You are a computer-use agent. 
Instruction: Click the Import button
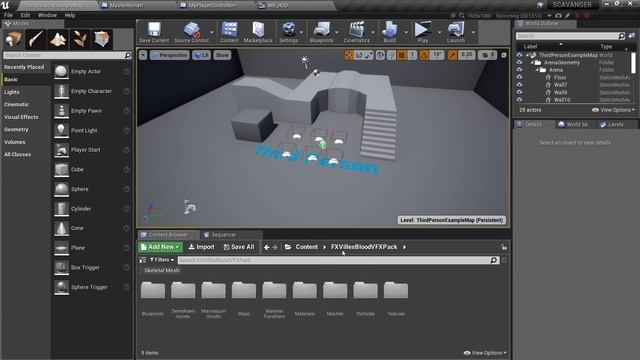click(x=201, y=247)
